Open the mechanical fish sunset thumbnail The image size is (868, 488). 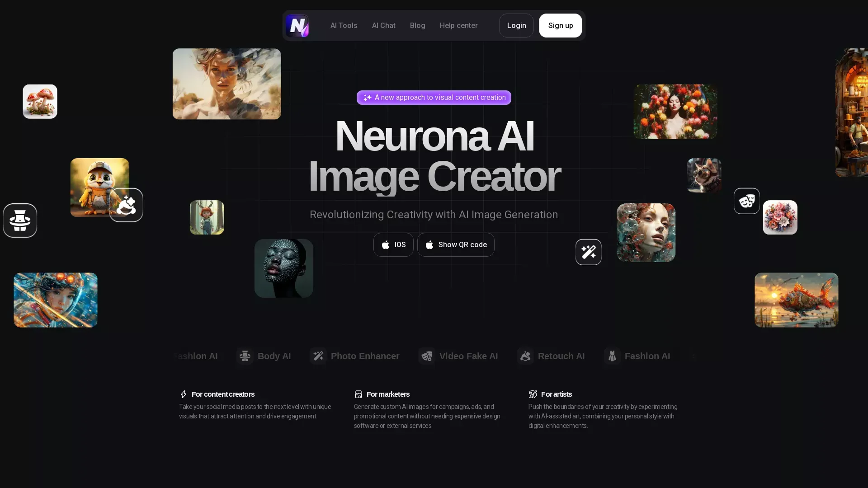click(x=796, y=300)
